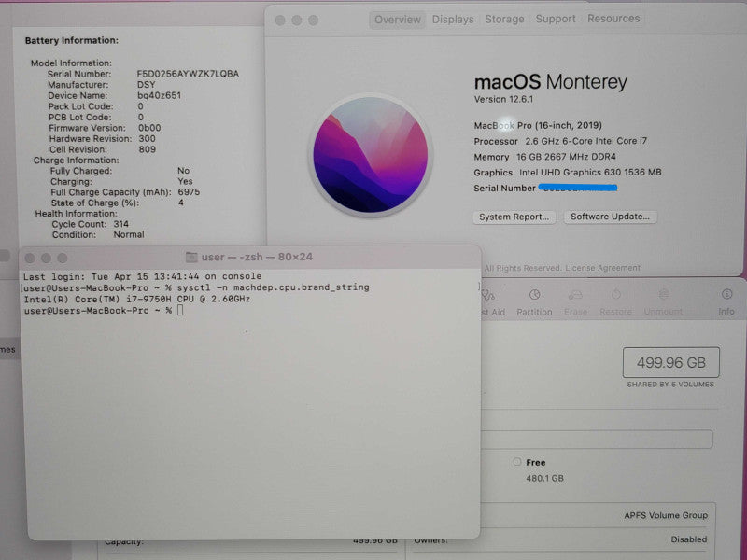This screenshot has width=747, height=560.
Task: Click the Full Charge Capacity value 6975
Action: coord(189,192)
